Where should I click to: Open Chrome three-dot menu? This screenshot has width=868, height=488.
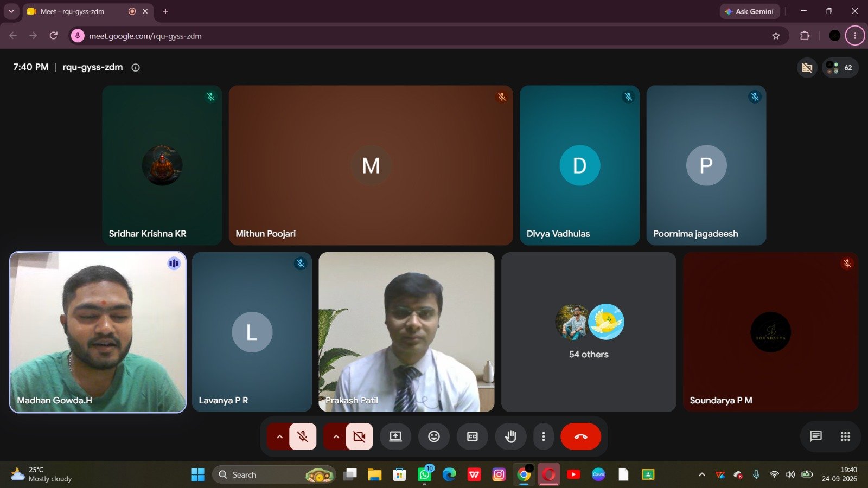pyautogui.click(x=855, y=36)
